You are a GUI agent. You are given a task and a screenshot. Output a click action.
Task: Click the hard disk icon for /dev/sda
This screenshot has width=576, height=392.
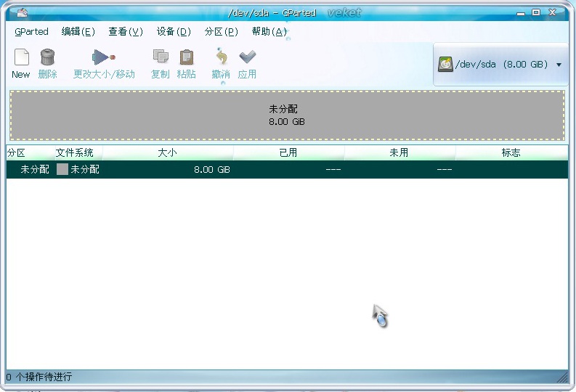coord(445,64)
